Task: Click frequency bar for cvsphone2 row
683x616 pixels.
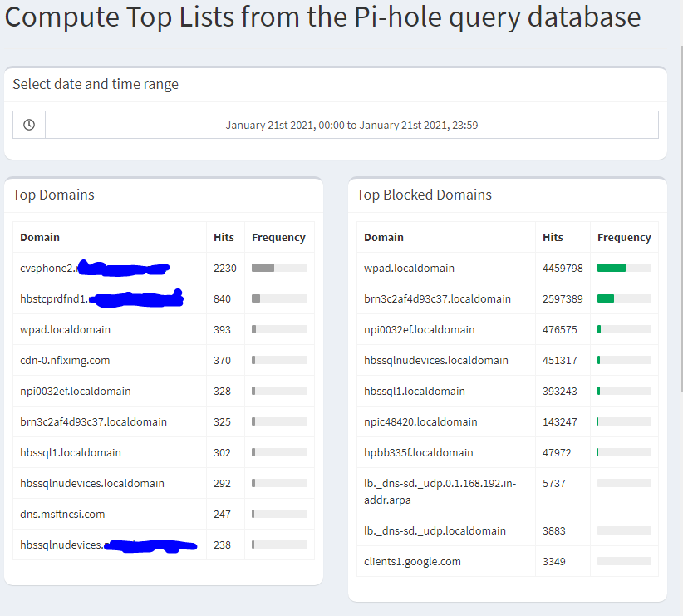Action: point(279,268)
